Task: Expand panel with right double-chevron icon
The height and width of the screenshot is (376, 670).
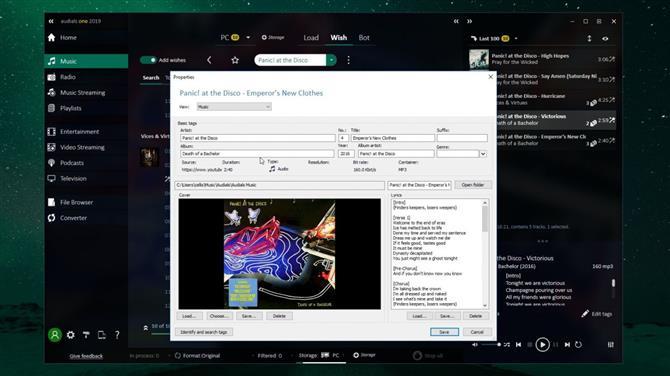Action: 469,21
